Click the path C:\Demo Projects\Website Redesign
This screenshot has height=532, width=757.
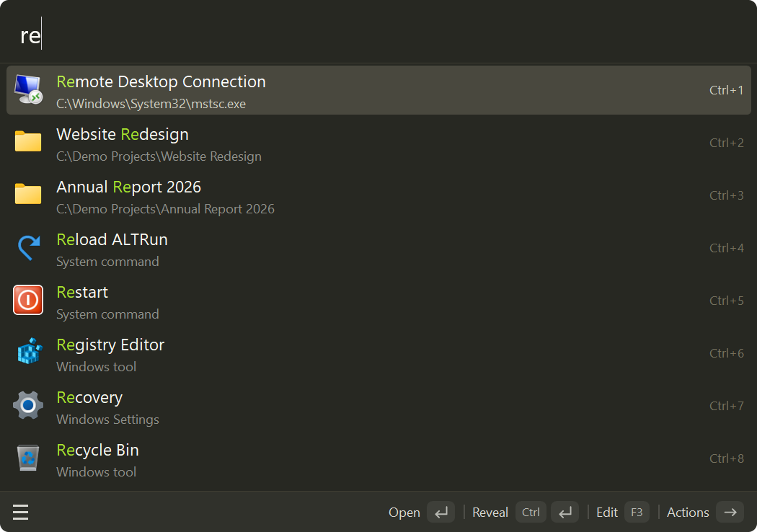coord(159,156)
